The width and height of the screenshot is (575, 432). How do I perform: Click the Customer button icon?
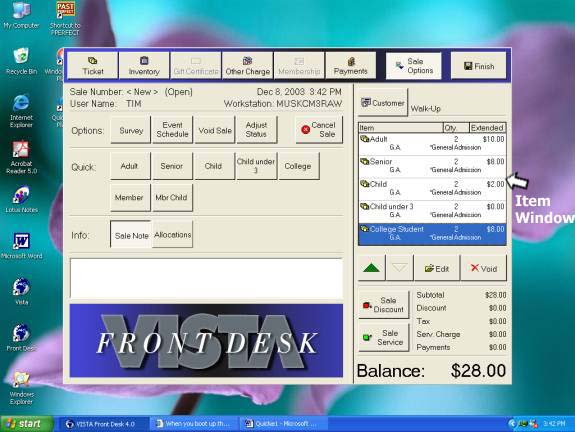tap(366, 103)
